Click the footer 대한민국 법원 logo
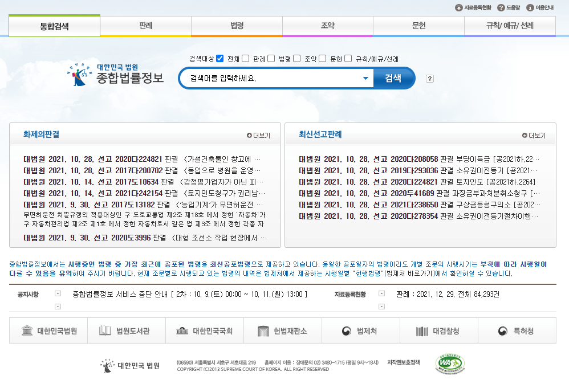 tap(130, 366)
